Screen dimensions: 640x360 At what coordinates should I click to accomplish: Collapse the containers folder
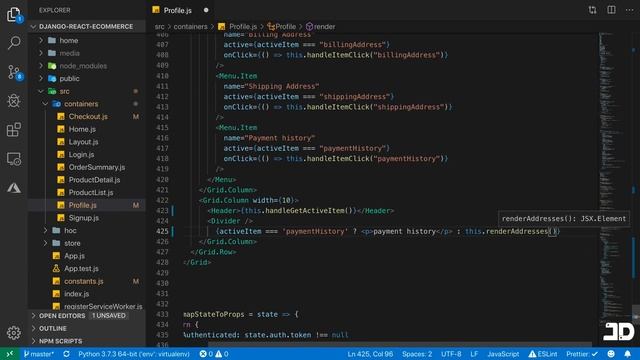click(81, 104)
